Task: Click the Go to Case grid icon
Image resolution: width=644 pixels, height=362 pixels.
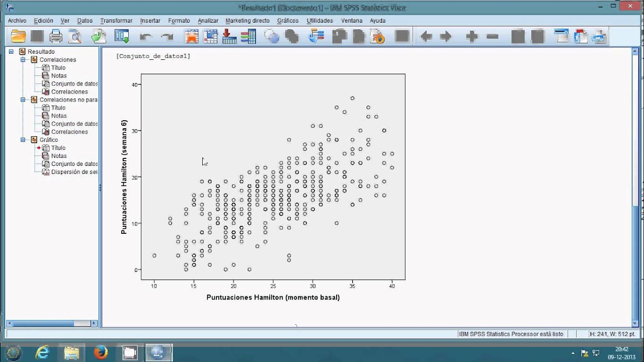Action: click(210, 37)
